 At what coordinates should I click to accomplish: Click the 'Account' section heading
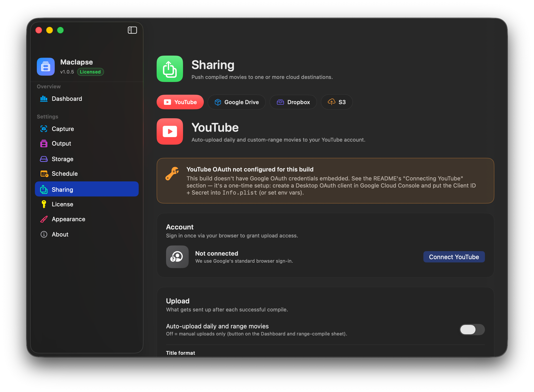tap(179, 227)
